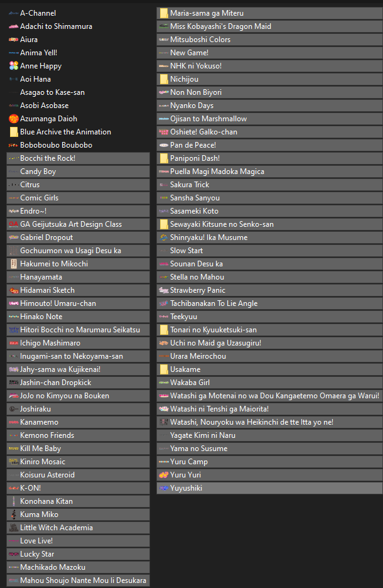
Task: Select the Hinako Note row
Action: [x=78, y=317]
